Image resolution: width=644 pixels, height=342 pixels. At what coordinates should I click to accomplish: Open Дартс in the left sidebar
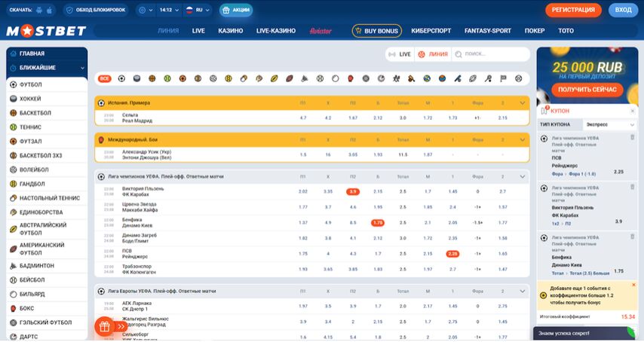[x=47, y=337]
